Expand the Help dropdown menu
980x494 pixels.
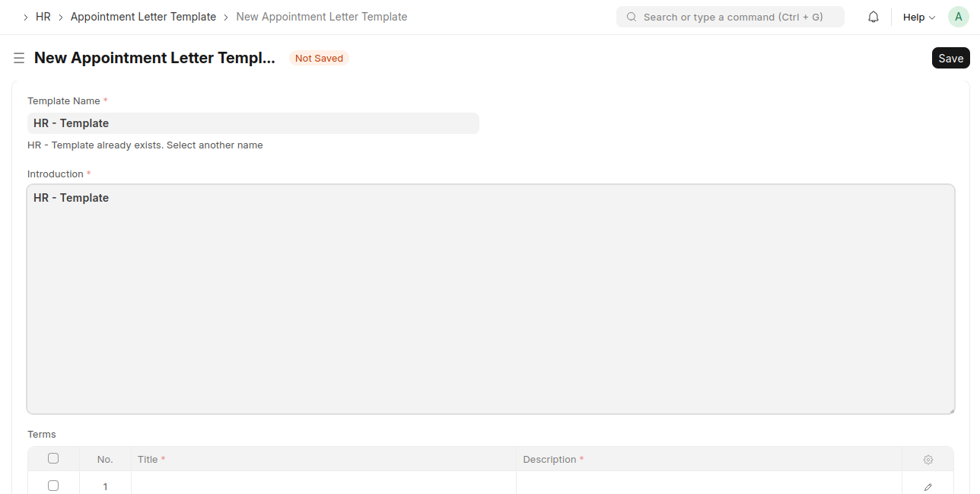click(x=918, y=17)
